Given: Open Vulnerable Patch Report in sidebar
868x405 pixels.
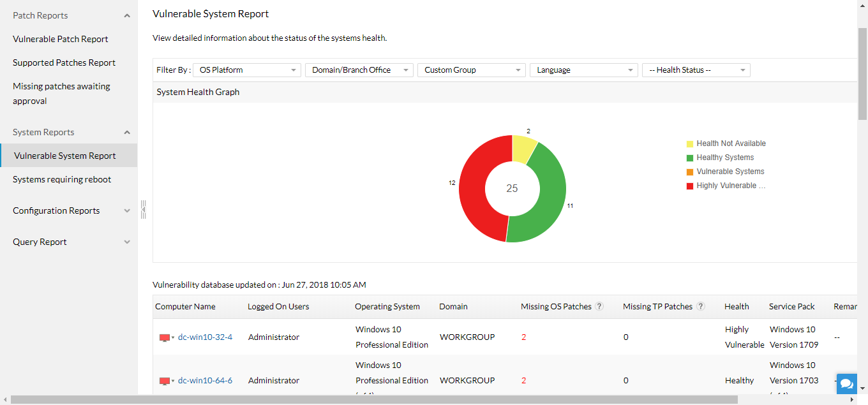Looking at the screenshot, I should [x=61, y=39].
